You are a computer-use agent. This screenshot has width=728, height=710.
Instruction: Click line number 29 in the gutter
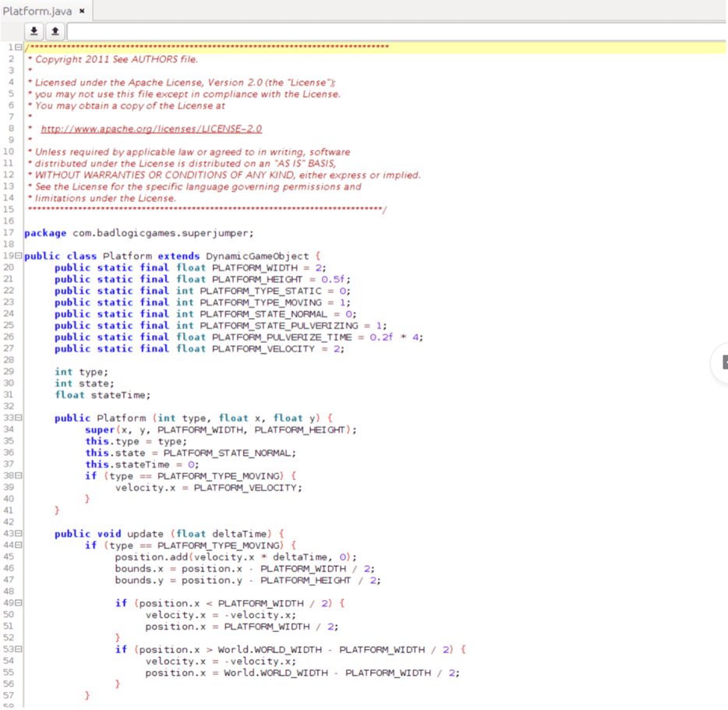(9, 372)
